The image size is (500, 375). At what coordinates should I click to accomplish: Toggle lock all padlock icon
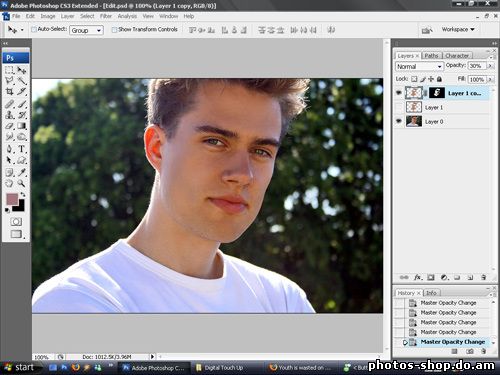439,79
